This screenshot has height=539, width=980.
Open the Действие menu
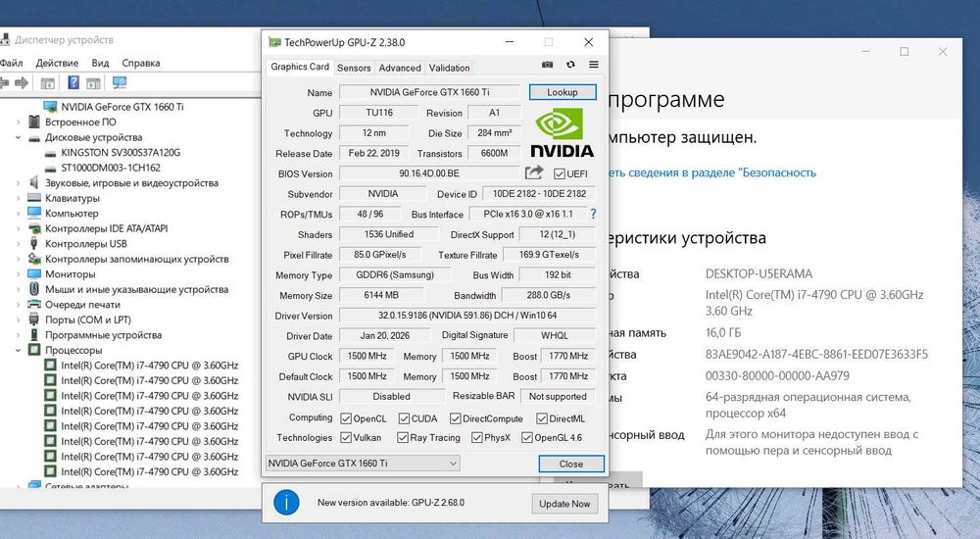pyautogui.click(x=57, y=63)
